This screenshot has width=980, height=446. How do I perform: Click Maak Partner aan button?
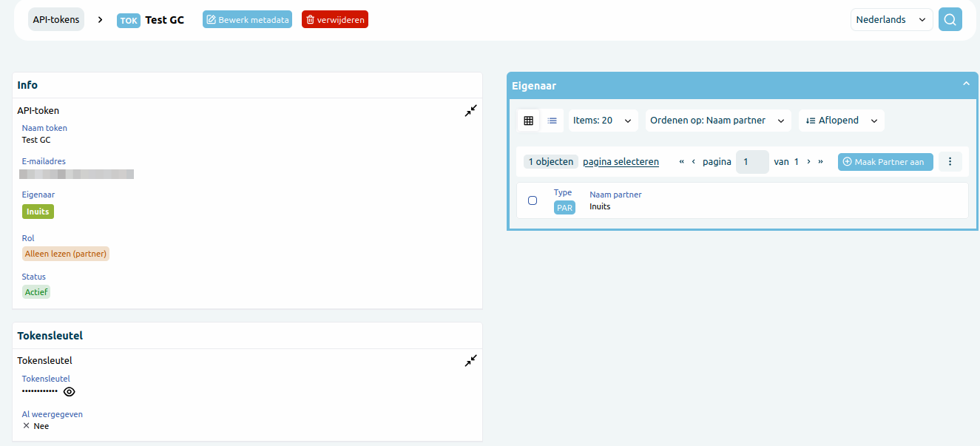point(885,162)
